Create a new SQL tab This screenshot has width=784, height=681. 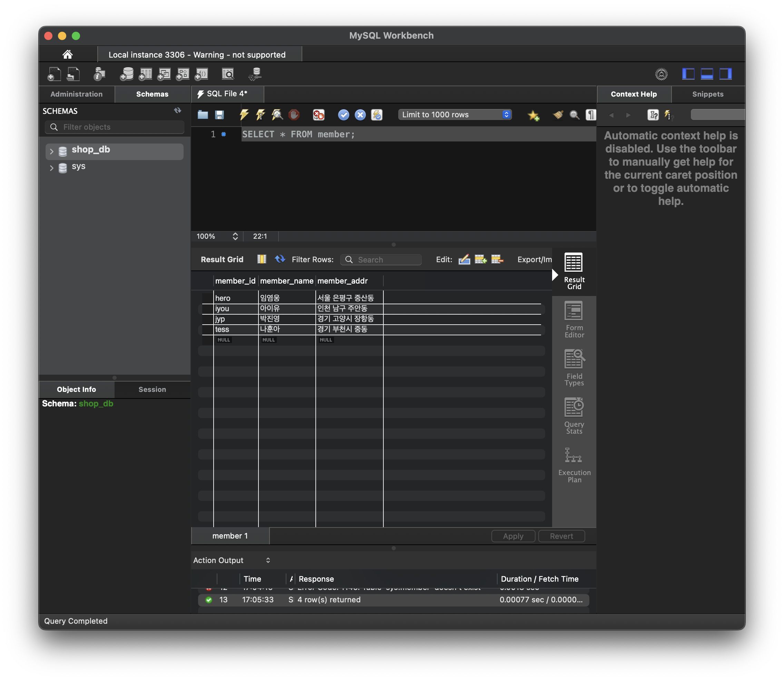(x=54, y=74)
